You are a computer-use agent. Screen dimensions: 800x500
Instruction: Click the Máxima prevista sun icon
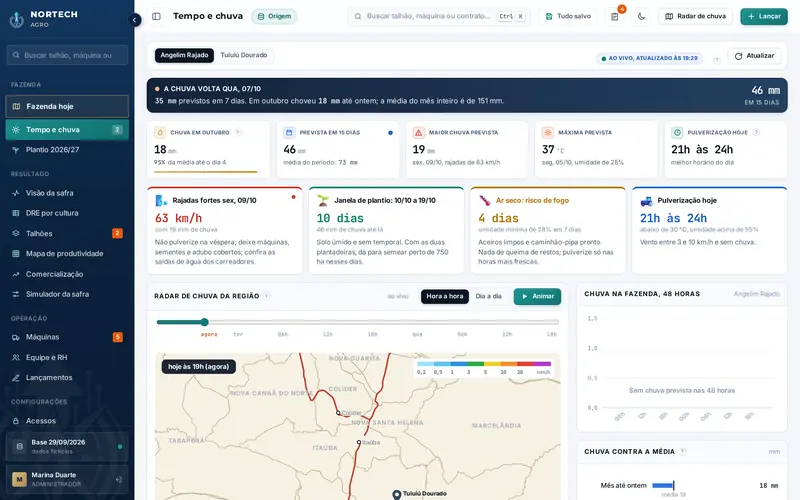[x=548, y=133]
